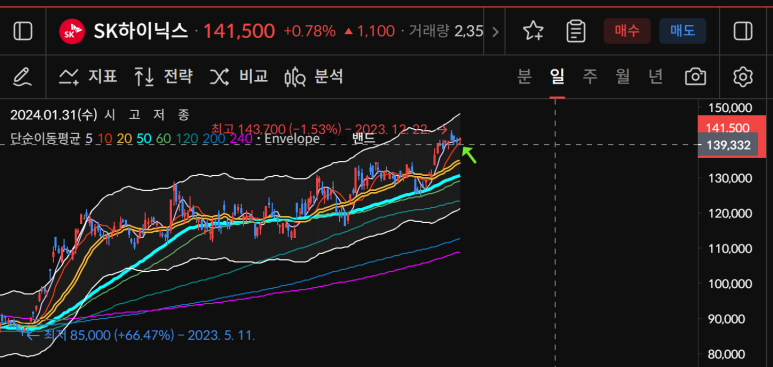Switch to 주 weekly chart tab

tap(590, 76)
